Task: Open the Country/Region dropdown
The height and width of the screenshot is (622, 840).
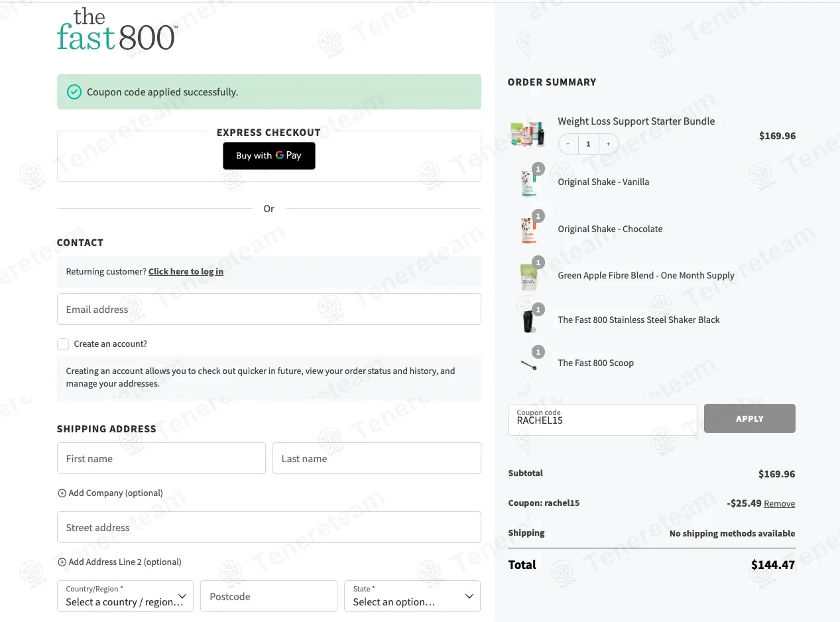Action: pyautogui.click(x=125, y=596)
